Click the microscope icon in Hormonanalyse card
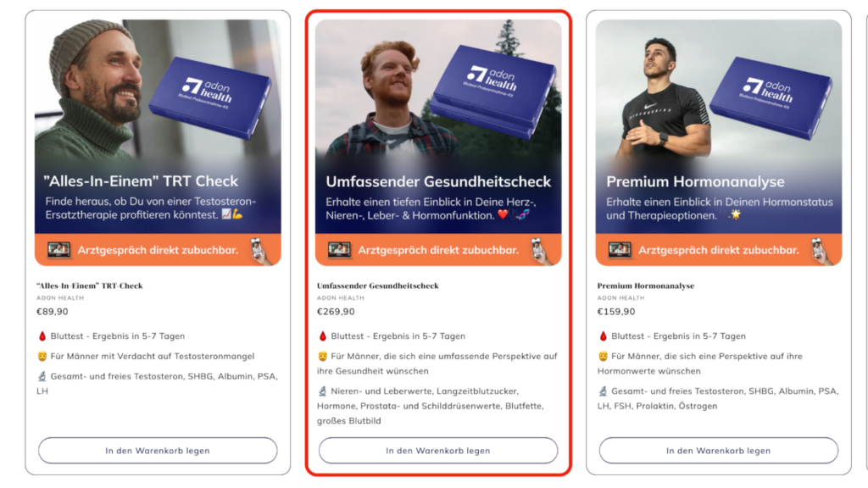The height and width of the screenshot is (488, 868). (x=603, y=391)
